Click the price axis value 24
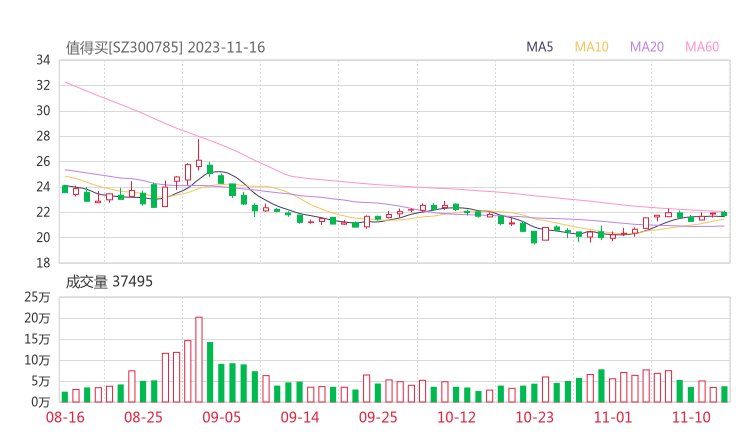 43,187
